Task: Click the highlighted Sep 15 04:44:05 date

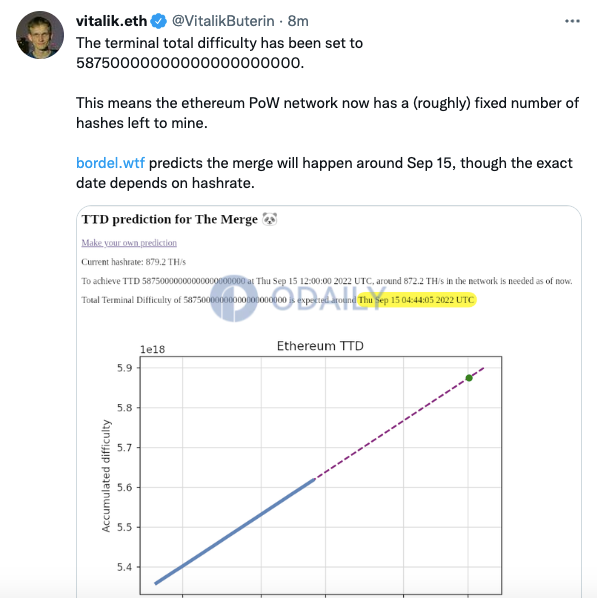Action: [417, 300]
